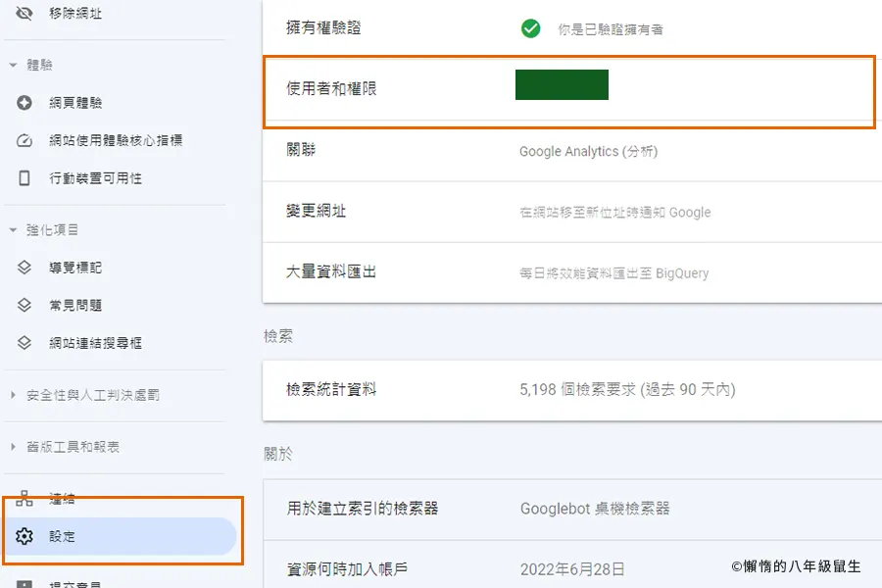Image resolution: width=882 pixels, height=588 pixels.
Task: Open the 移除網址 menu item
Action: [x=75, y=13]
